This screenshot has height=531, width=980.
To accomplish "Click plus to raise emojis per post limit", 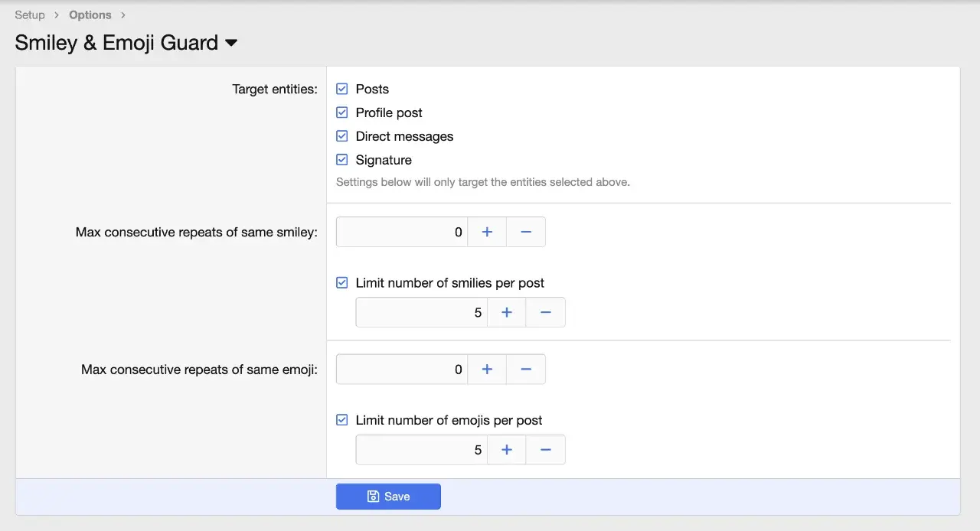I will coord(507,450).
